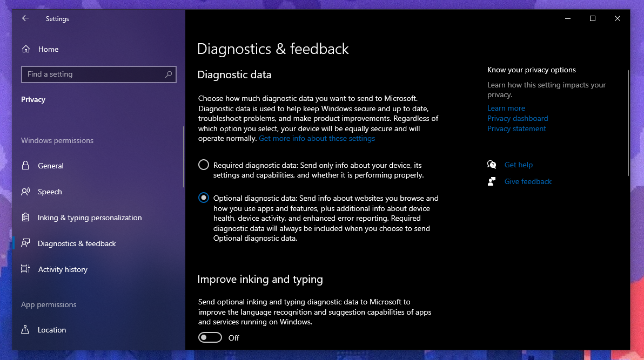Click the Diagnostics & feedback icon
Screen dimensions: 644x360
point(25,243)
